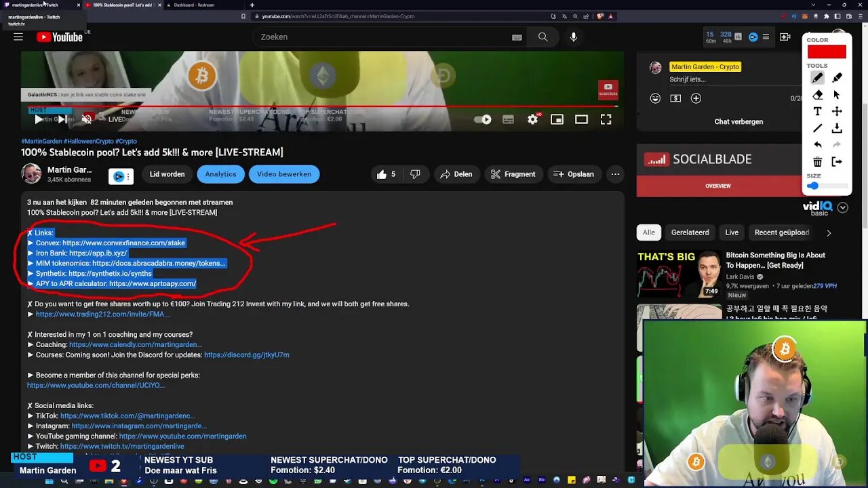
Task: Open the Iron Bank app.ib.xyz link
Action: tap(98, 253)
